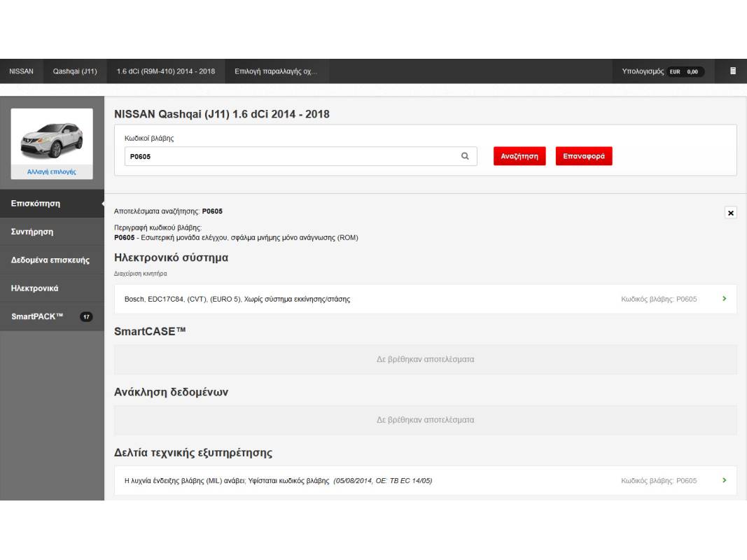Screen dimensions: 747x560
Task: Open the Bosch EDC17C84 row chevron arrow
Action: tap(724, 299)
